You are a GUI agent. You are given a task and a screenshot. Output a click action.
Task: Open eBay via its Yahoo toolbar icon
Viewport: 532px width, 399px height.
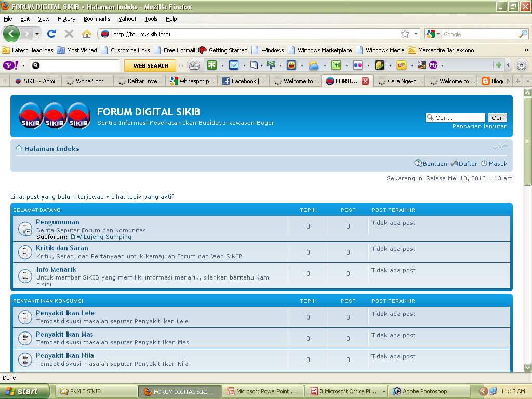[401, 65]
